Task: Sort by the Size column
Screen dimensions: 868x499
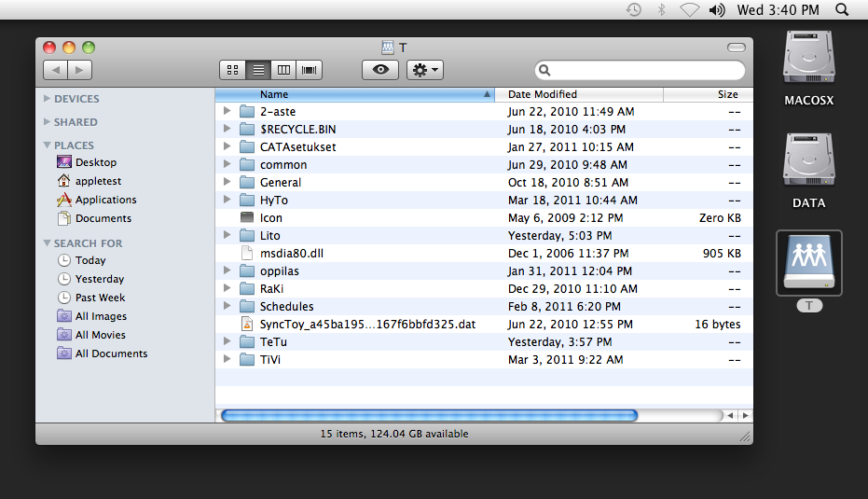Action: point(708,94)
